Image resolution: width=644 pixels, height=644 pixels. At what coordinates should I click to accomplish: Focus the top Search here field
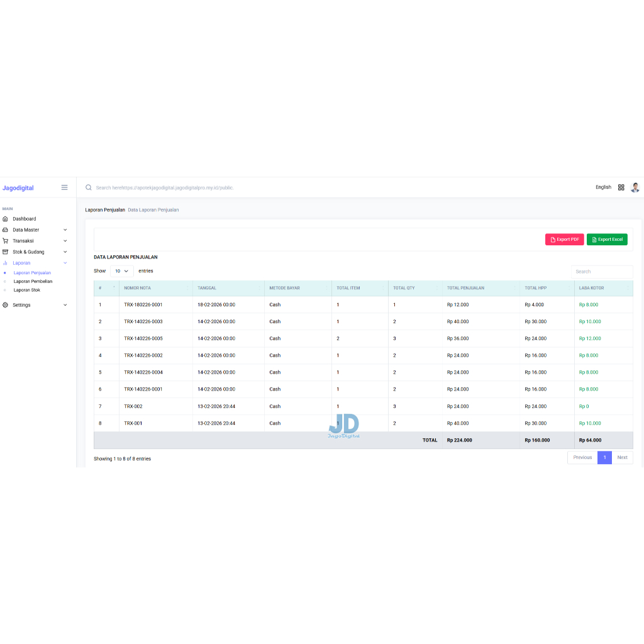pos(165,187)
